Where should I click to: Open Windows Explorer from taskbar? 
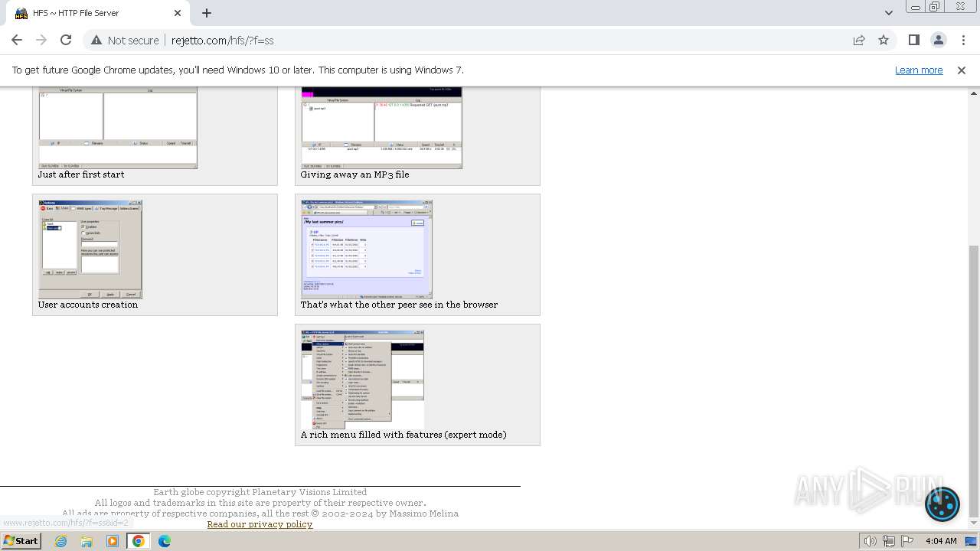(x=87, y=541)
